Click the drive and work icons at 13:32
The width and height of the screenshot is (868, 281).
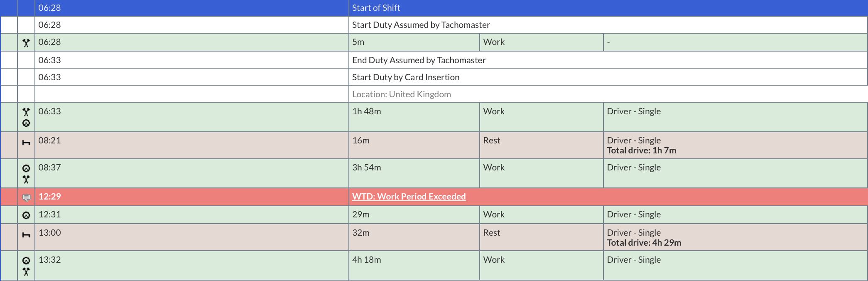click(26, 266)
